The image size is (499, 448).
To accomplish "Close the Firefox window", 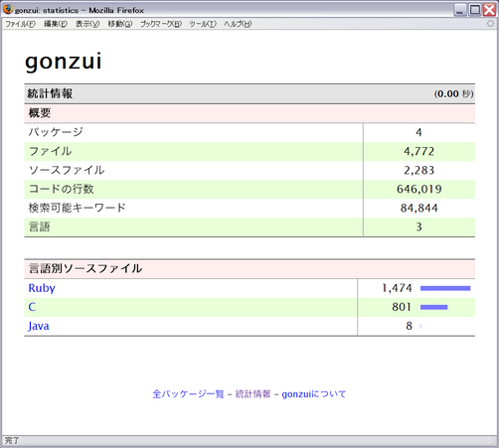I will point(489,10).
